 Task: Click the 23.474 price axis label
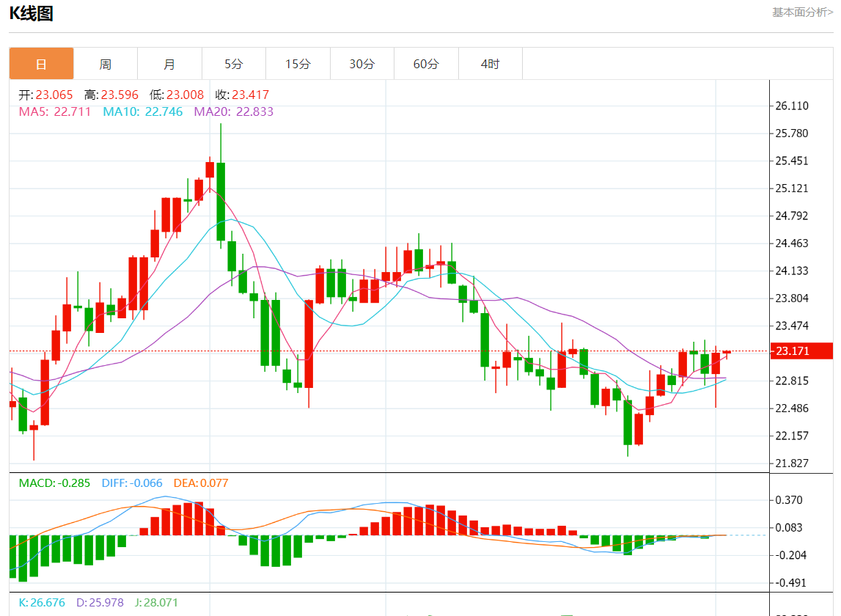click(x=792, y=326)
